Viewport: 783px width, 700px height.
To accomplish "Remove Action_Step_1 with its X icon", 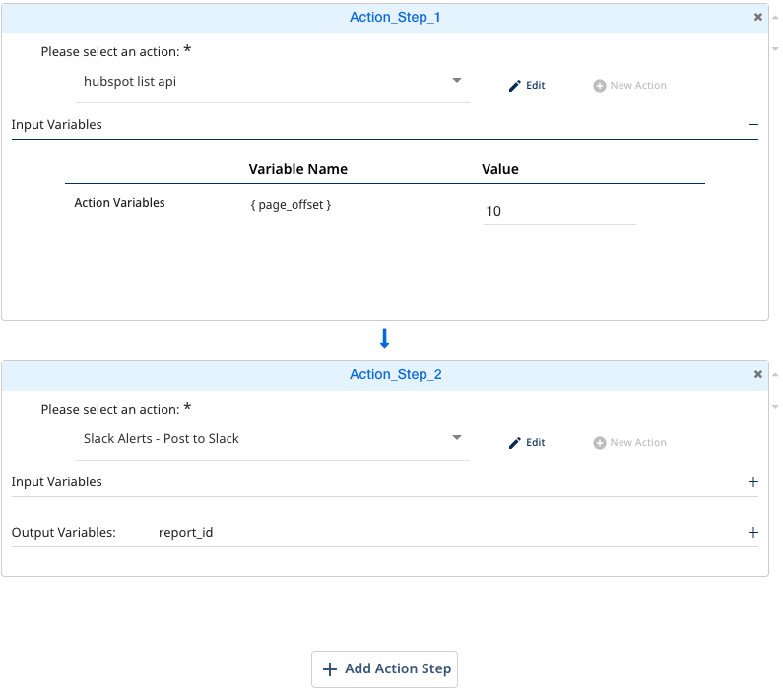I will point(757,17).
